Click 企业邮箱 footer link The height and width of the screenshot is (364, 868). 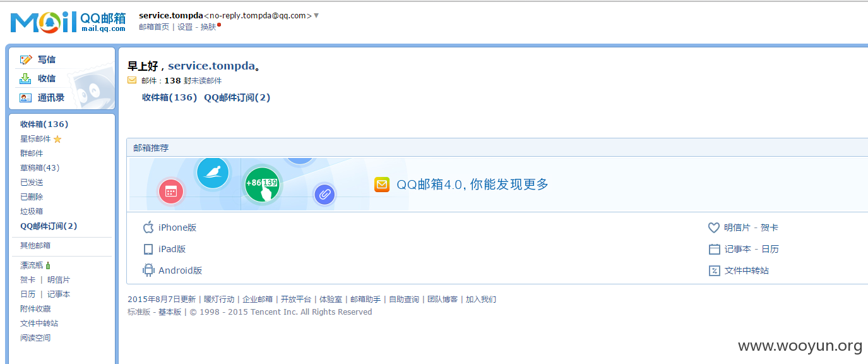click(258, 300)
